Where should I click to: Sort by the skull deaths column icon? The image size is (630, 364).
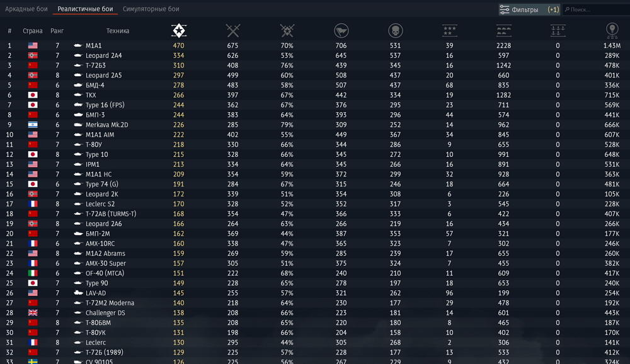pos(395,30)
